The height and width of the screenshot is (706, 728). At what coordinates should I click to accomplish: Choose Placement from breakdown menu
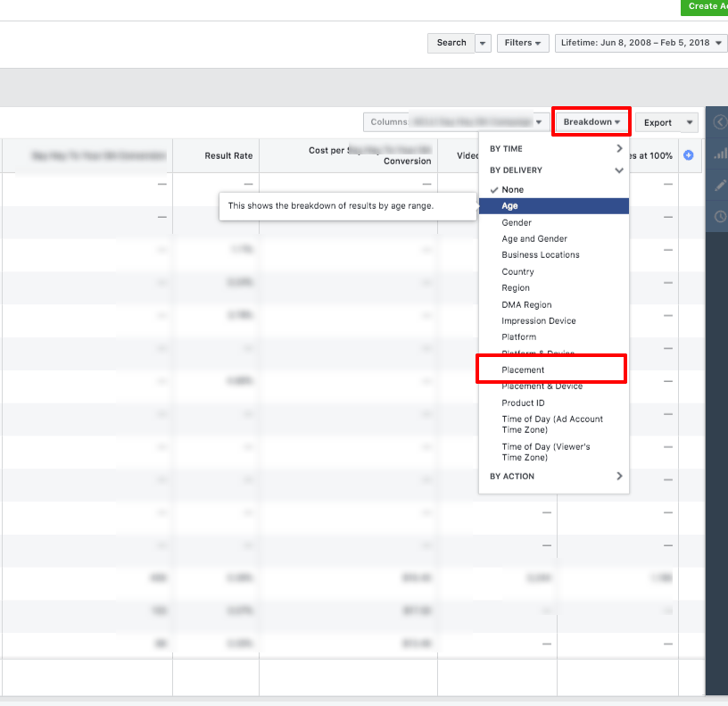tap(523, 370)
